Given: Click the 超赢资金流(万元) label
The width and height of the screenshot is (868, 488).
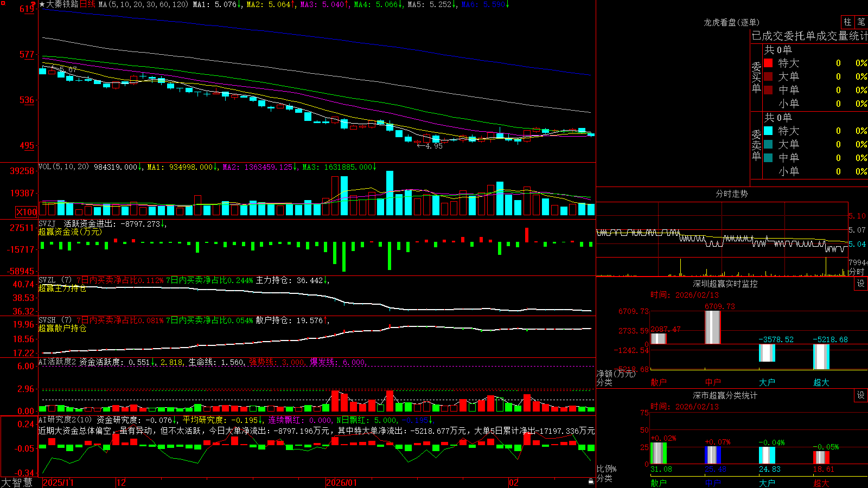Looking at the screenshot, I should click(x=70, y=232).
